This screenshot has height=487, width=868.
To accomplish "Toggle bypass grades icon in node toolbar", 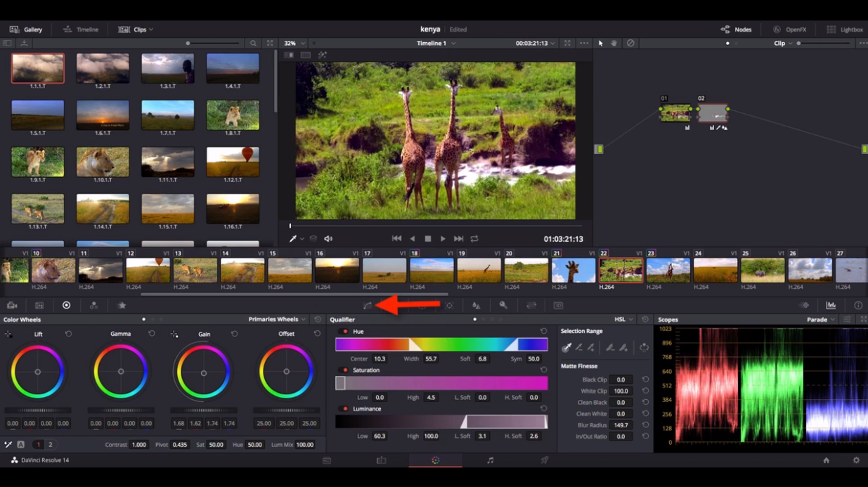I will click(x=630, y=44).
